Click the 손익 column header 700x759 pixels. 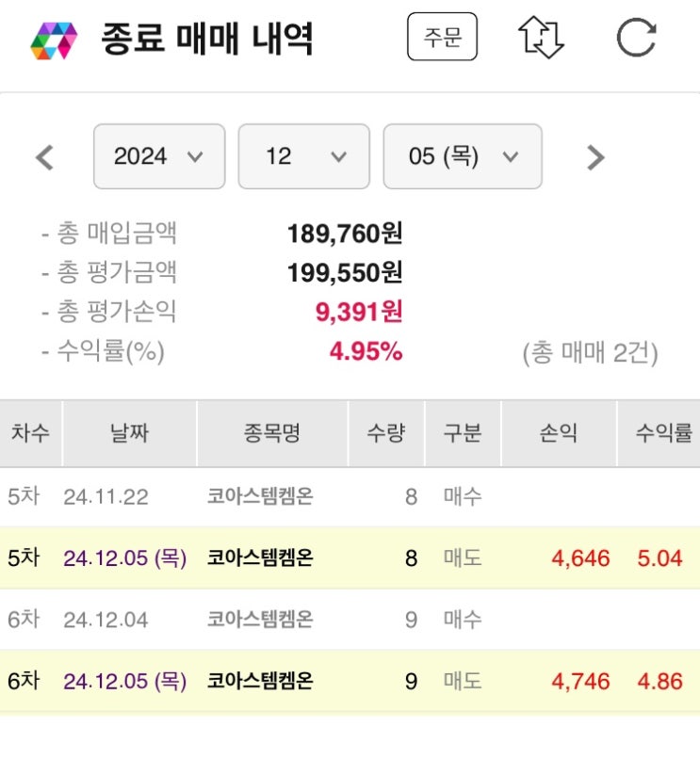pos(559,433)
